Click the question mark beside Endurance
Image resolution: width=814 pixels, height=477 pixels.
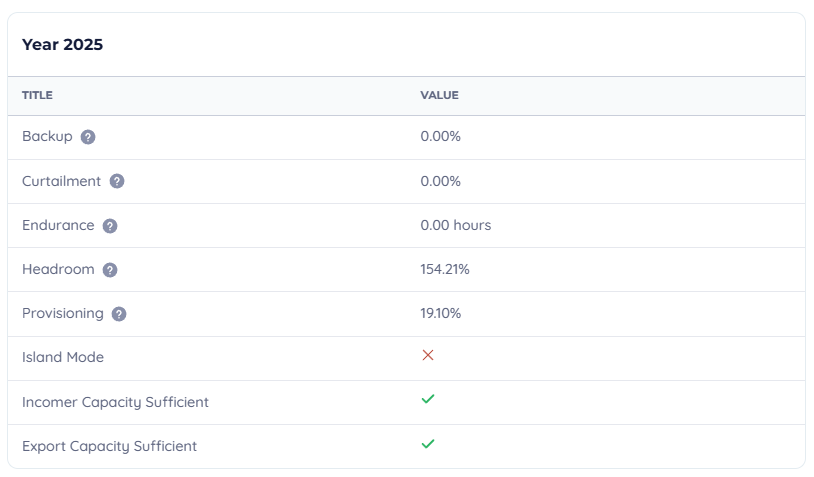(x=110, y=226)
